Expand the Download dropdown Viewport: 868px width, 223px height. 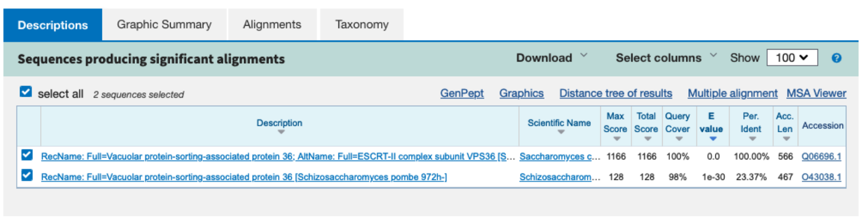tap(552, 58)
